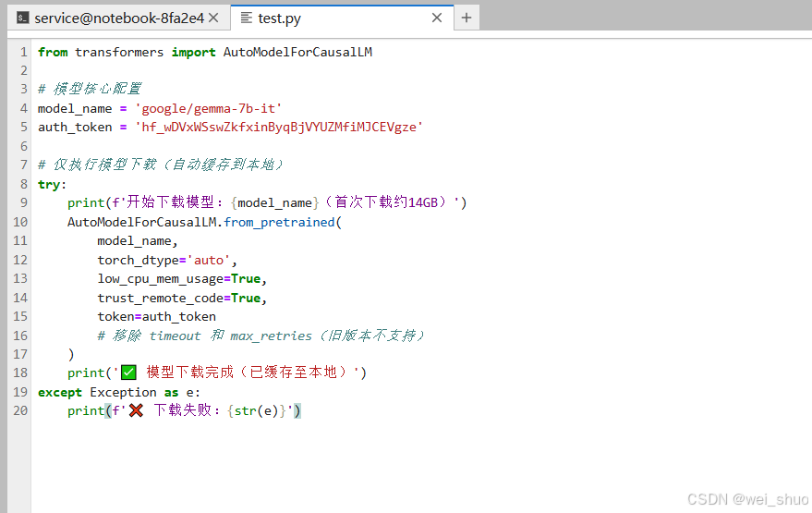Viewport: 812px width, 513px height.
Task: Click line number 20 in the gutter
Action: point(20,411)
